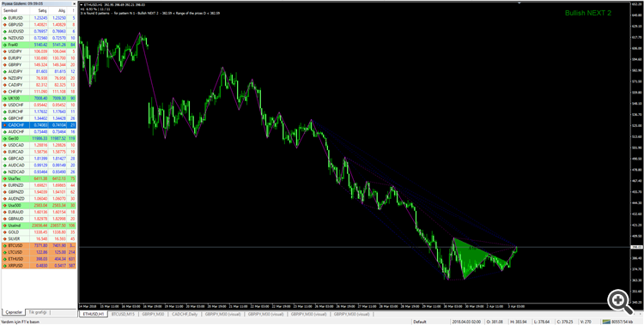This screenshot has height=325, width=644.
Task: Click the UsaTec symbol arrow icon
Action: click(x=4, y=178)
